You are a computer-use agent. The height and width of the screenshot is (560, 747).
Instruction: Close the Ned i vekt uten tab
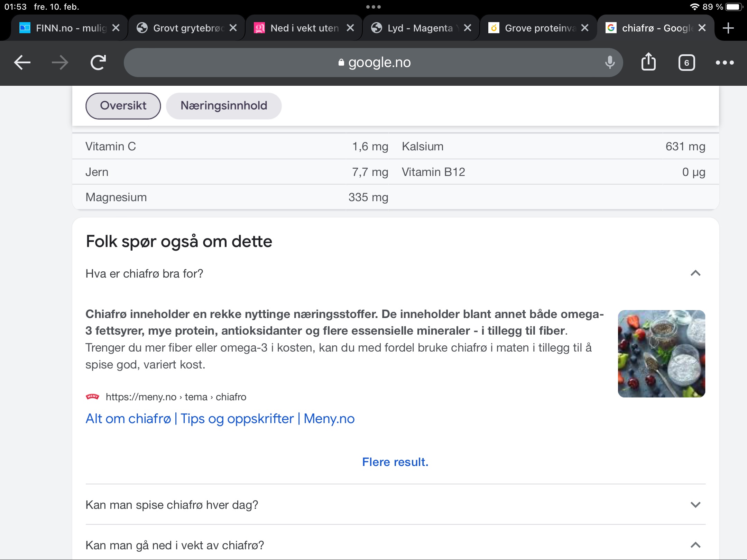pyautogui.click(x=350, y=28)
